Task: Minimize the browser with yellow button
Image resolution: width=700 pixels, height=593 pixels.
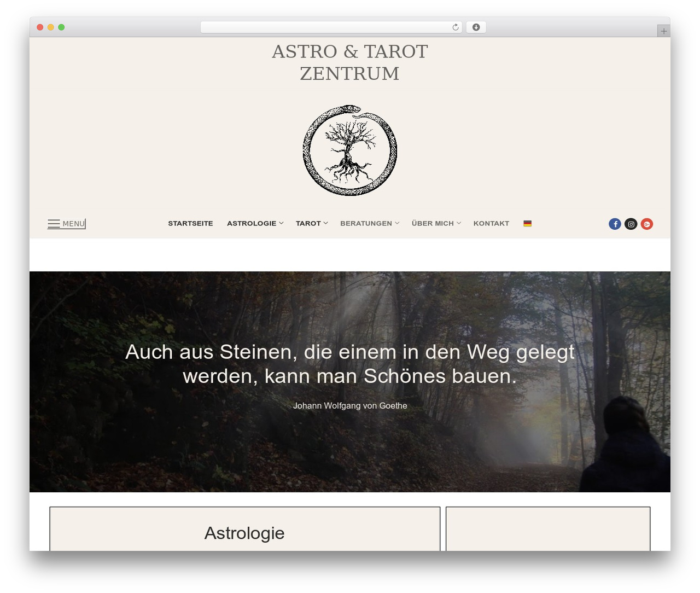Action: (51, 27)
